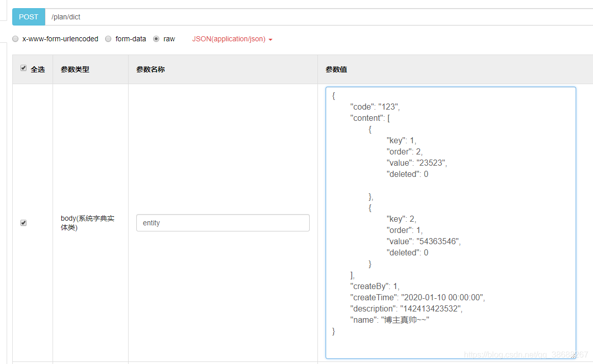Viewport: 593px width, 364px height.
Task: Uncheck the body parameter row checkbox
Action: point(23,223)
